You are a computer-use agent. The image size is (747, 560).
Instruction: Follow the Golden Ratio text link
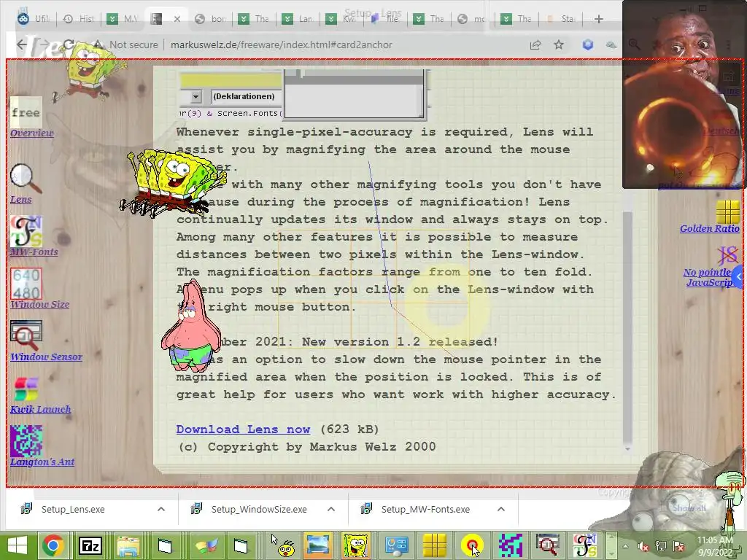pyautogui.click(x=710, y=228)
